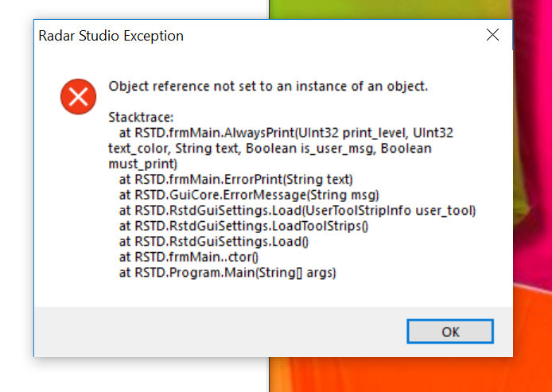Click the orange desktop wallpaper below the dialog
This screenshot has width=552, height=392.
point(405,375)
